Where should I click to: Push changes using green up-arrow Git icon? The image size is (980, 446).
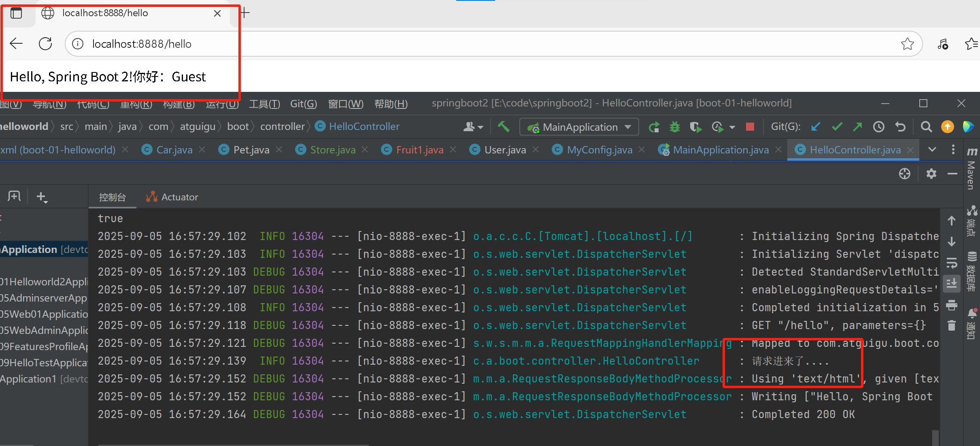tap(858, 127)
